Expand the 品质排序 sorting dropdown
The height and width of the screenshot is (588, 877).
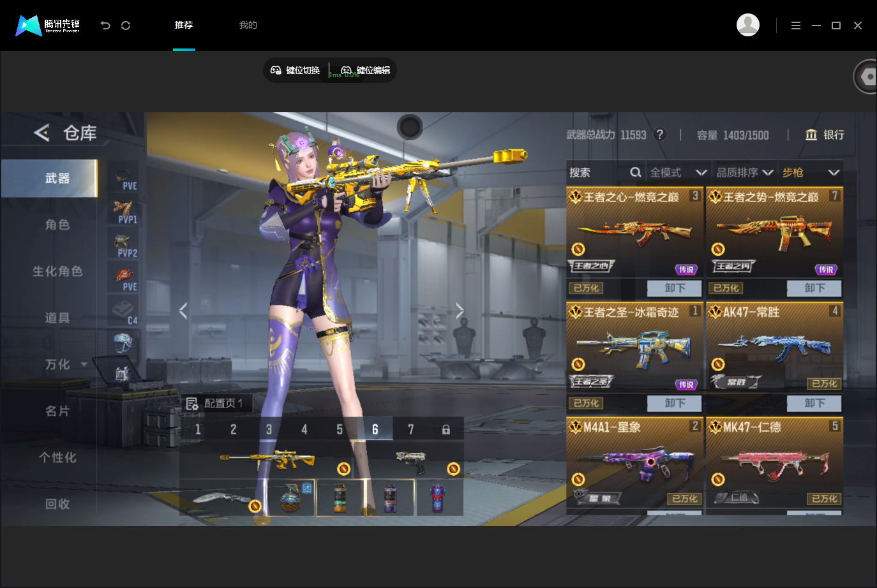745,173
